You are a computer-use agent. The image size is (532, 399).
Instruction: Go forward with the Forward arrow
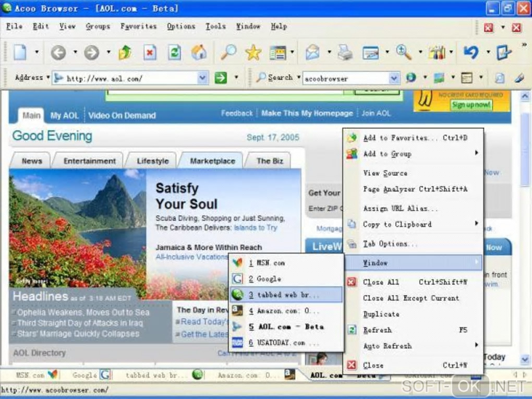(x=92, y=53)
